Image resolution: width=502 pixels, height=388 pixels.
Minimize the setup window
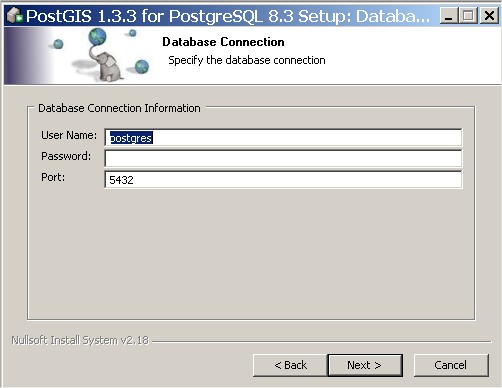tap(449, 16)
